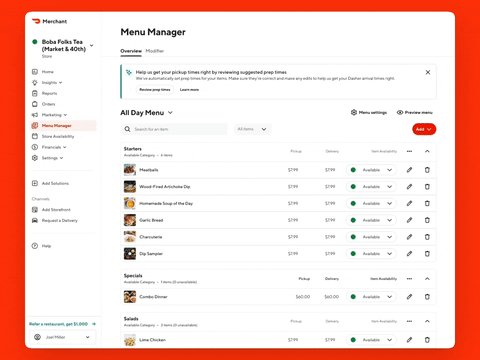Open the All Day Menu dropdown

[x=147, y=113]
